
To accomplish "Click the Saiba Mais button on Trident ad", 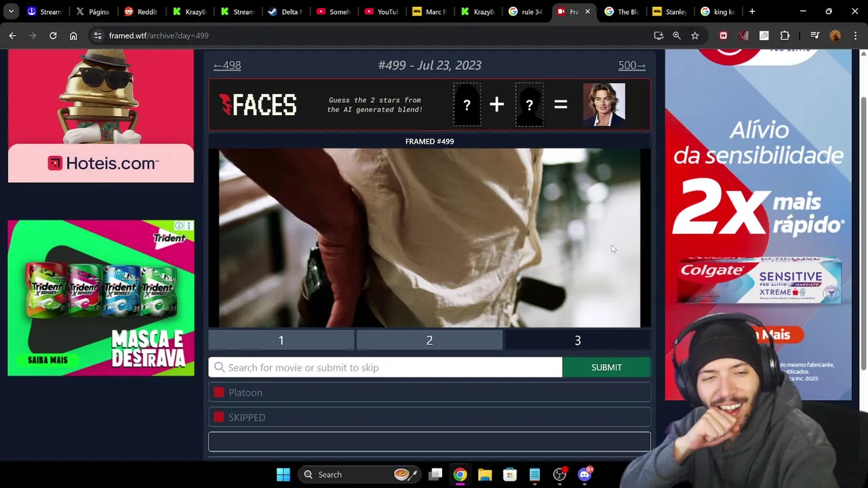I will click(47, 360).
